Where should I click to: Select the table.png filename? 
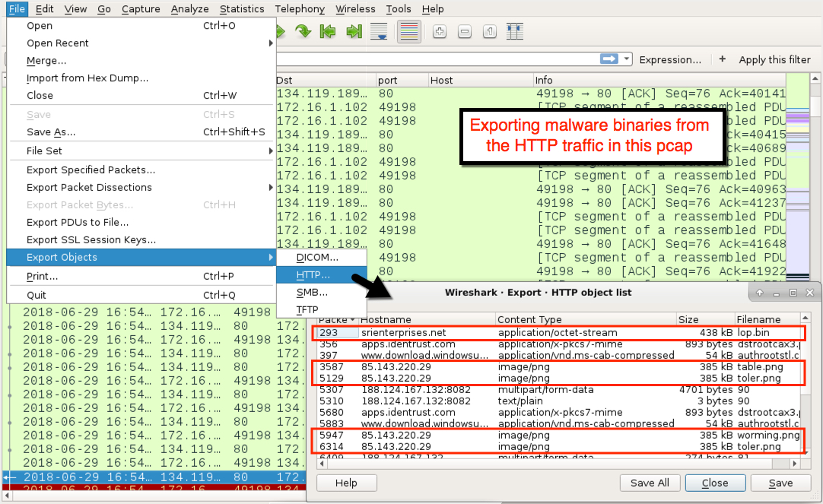click(x=760, y=366)
